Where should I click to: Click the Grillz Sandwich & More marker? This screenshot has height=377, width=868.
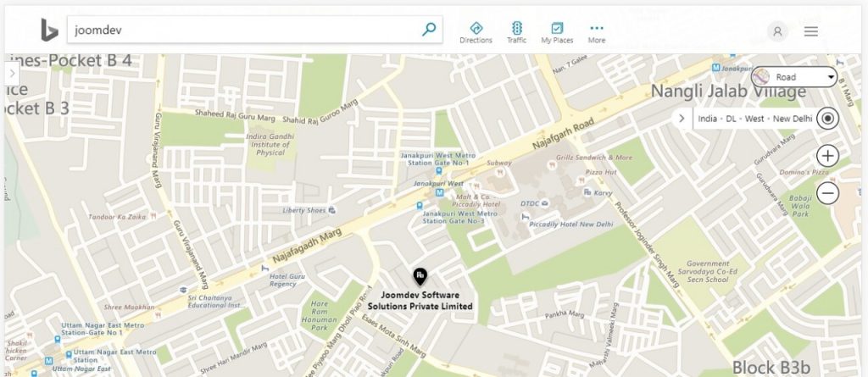point(551,165)
